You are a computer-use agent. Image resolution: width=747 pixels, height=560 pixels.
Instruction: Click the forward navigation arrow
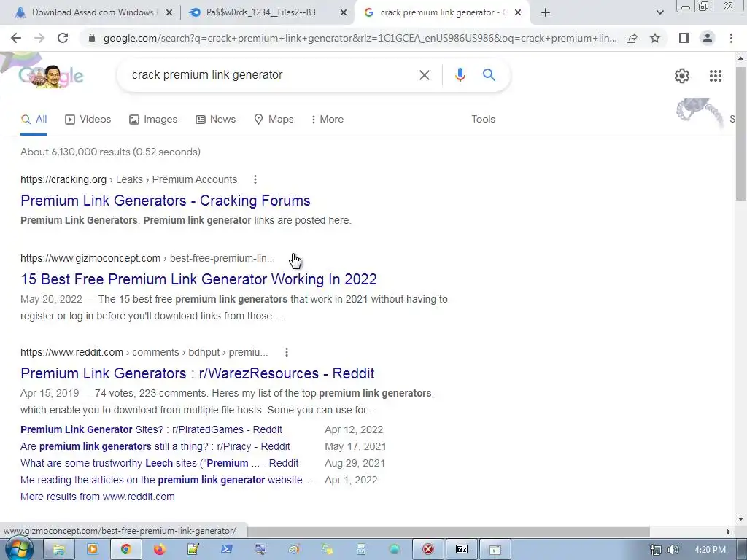coord(39,38)
